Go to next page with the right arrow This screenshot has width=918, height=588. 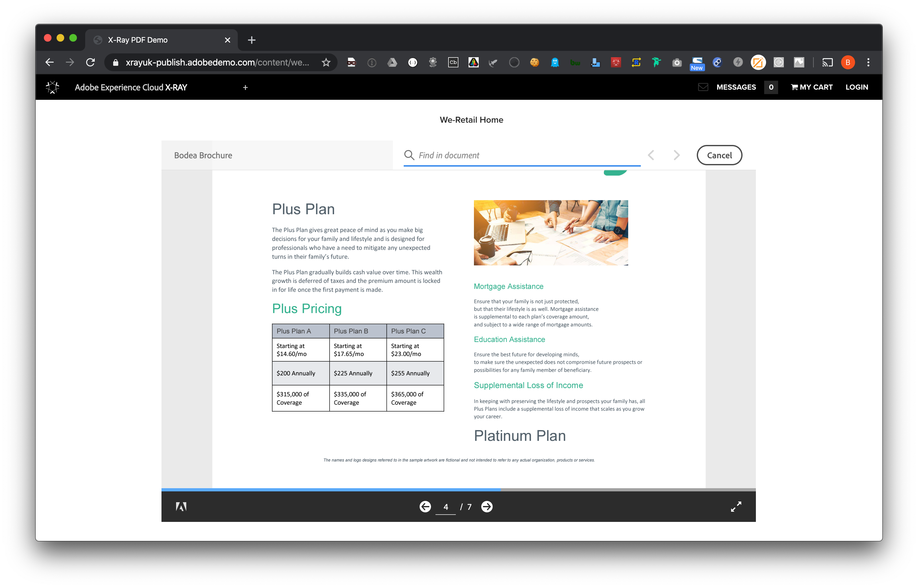pos(486,507)
